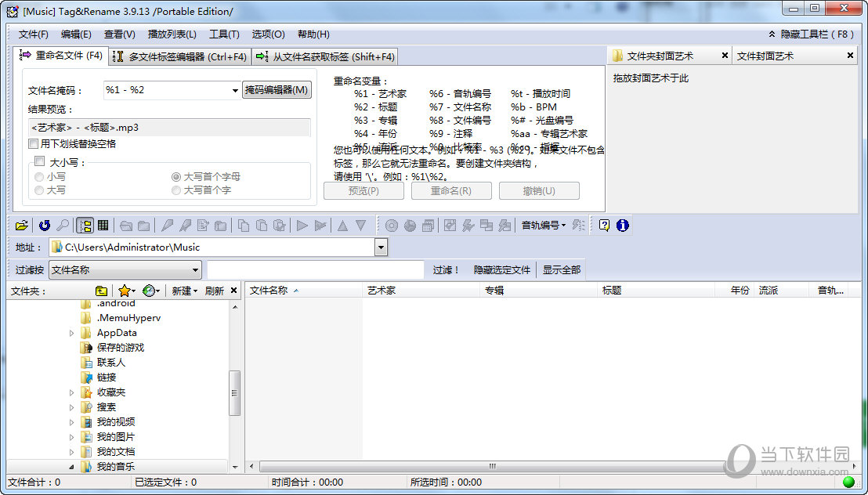
Task: Close the 文件夹封面艺术 tab
Action: (x=725, y=56)
